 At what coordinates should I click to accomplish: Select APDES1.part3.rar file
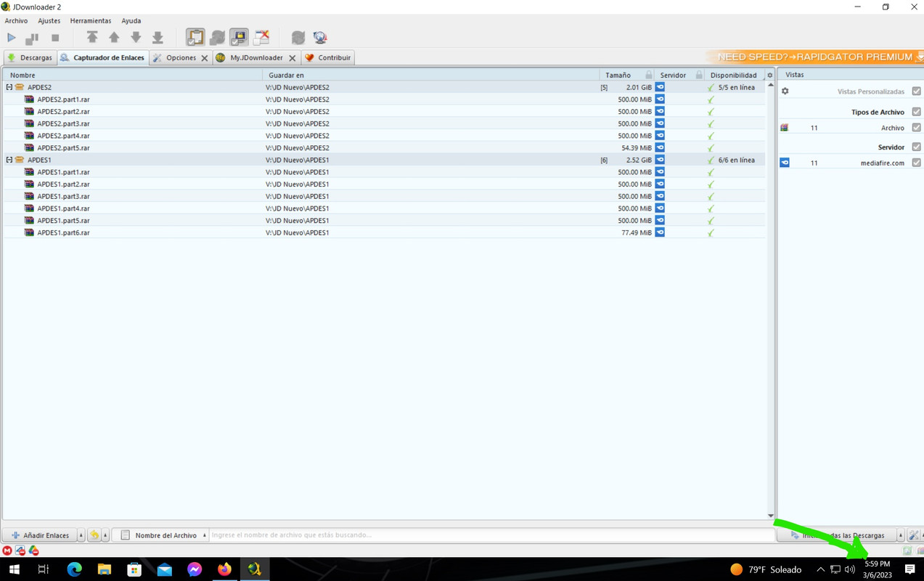[x=383, y=196]
